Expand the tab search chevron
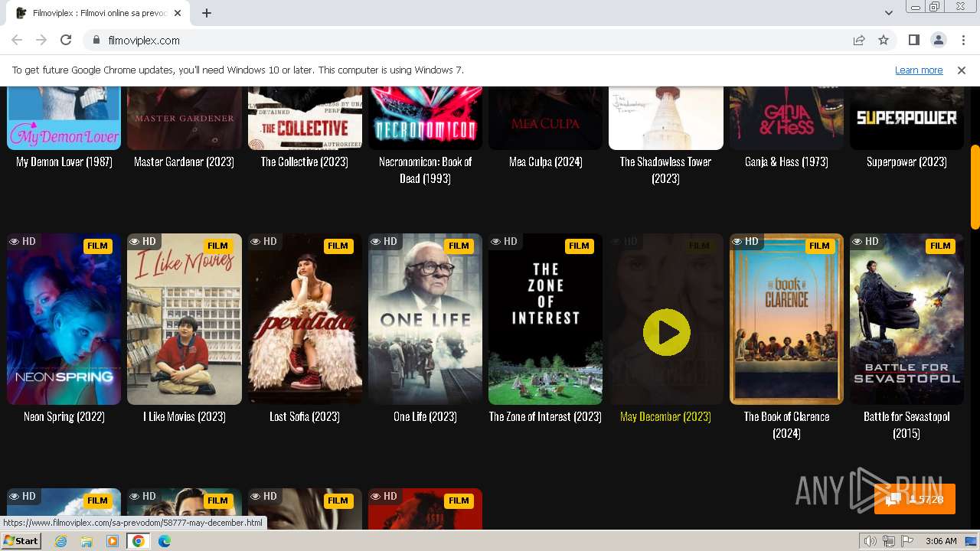 click(888, 13)
